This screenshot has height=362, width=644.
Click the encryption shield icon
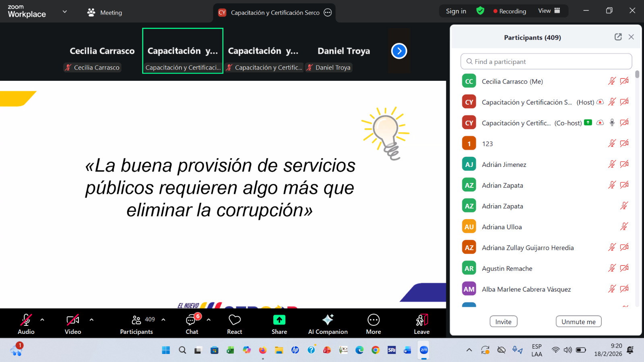[480, 11]
